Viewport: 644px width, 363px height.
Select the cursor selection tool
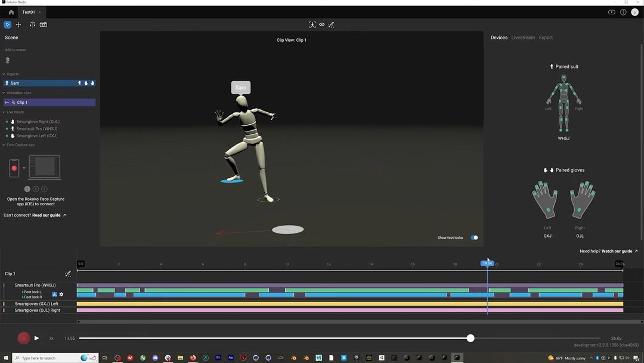[x=8, y=24]
